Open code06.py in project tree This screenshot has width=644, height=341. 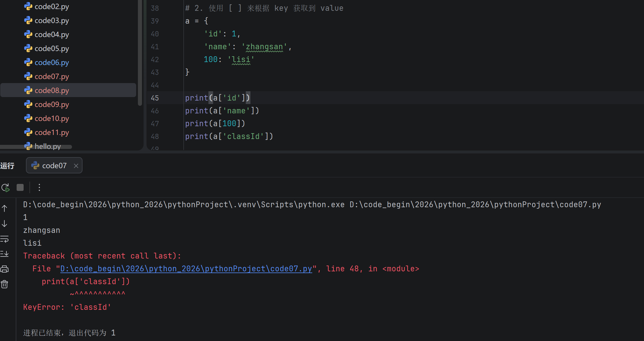coord(52,63)
